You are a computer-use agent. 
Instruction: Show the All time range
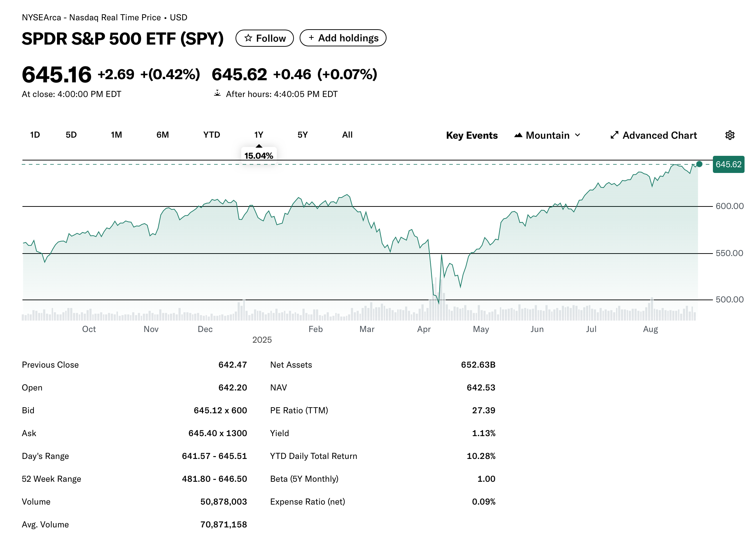click(347, 135)
